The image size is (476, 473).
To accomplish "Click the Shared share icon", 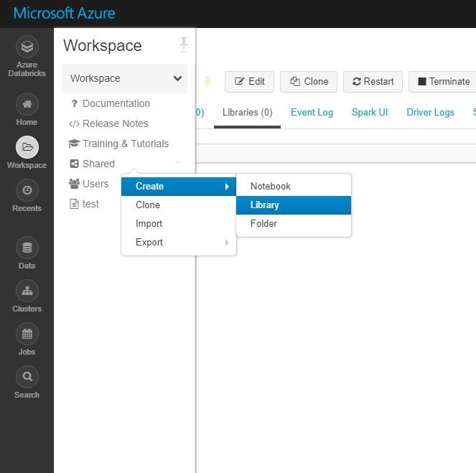I will 74,164.
